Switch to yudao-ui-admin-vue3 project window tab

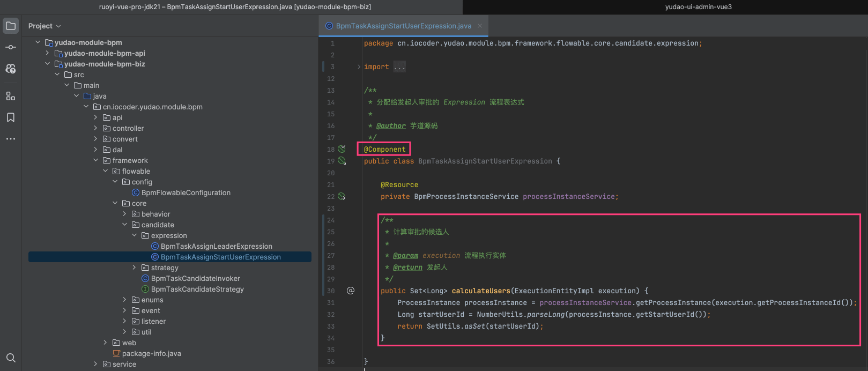coord(698,7)
